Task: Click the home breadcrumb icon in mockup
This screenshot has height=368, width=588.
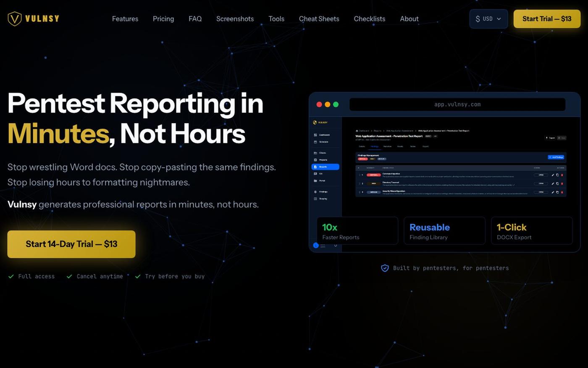Action: (357, 131)
